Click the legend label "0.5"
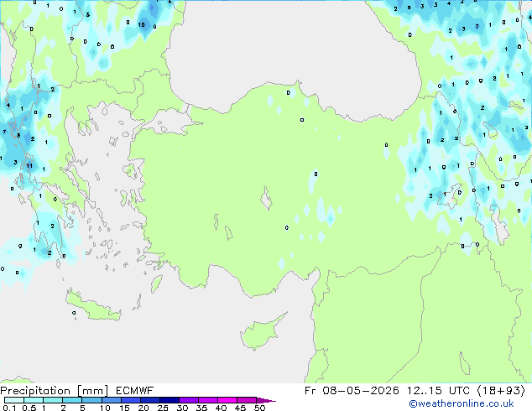Screen dimensions: 532x411 click(x=29, y=408)
